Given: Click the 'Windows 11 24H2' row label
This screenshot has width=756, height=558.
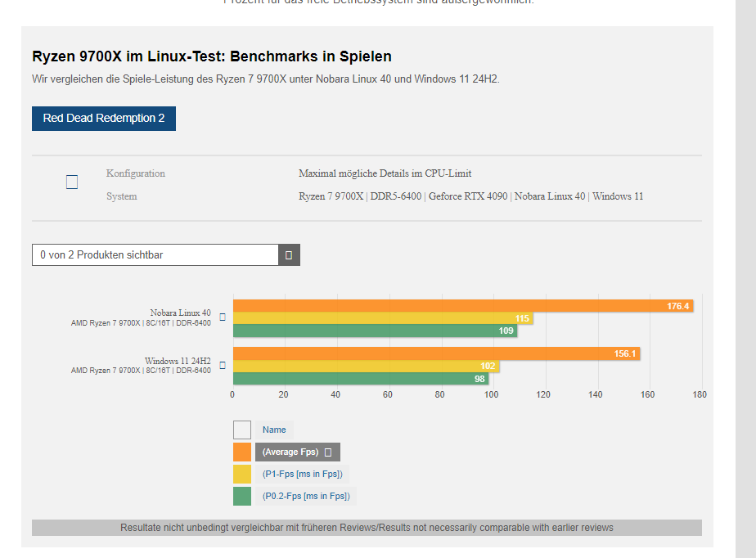Looking at the screenshot, I should click(x=178, y=361).
